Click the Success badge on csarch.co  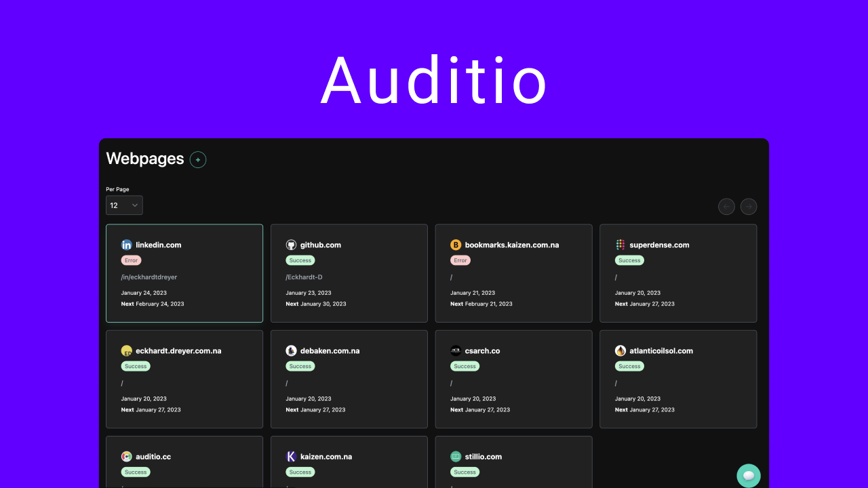[x=465, y=366]
